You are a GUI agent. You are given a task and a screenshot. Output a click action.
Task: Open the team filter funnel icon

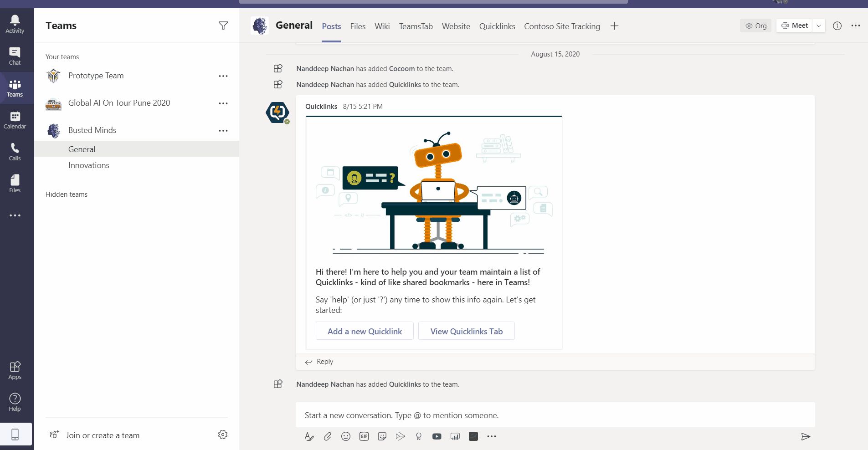click(223, 26)
